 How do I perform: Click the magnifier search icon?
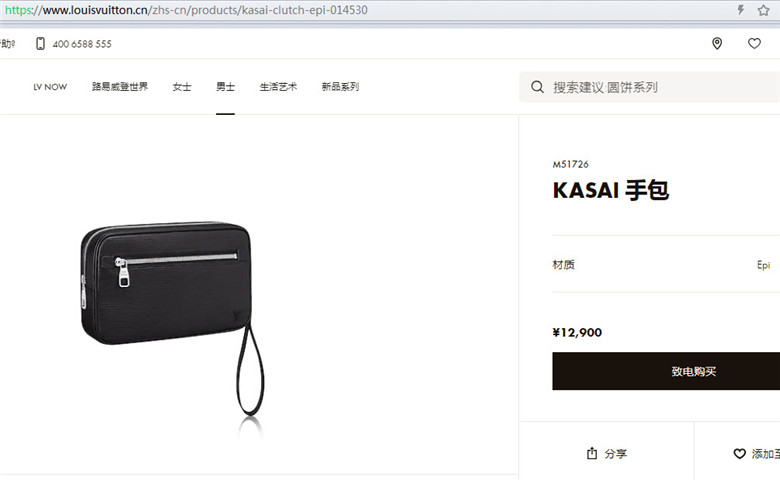[537, 87]
